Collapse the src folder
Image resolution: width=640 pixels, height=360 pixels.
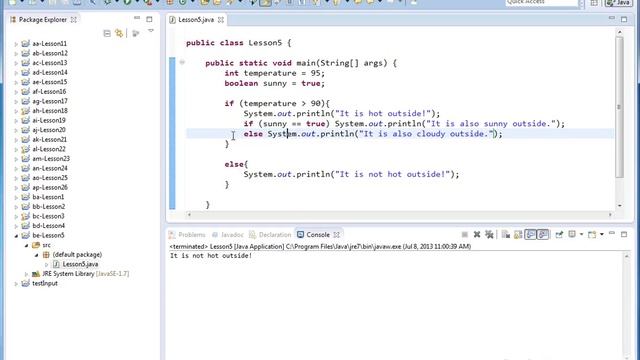point(27,245)
